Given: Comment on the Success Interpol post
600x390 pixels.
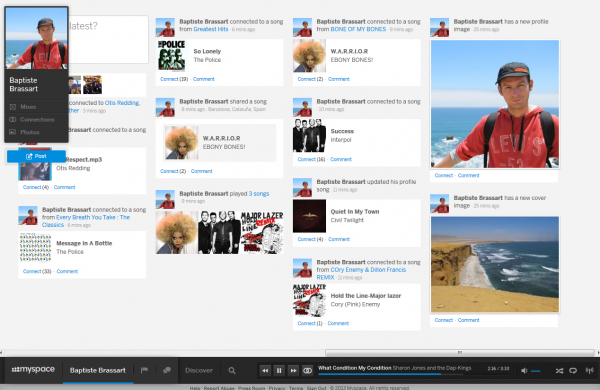Looking at the screenshot, I should tap(341, 159).
